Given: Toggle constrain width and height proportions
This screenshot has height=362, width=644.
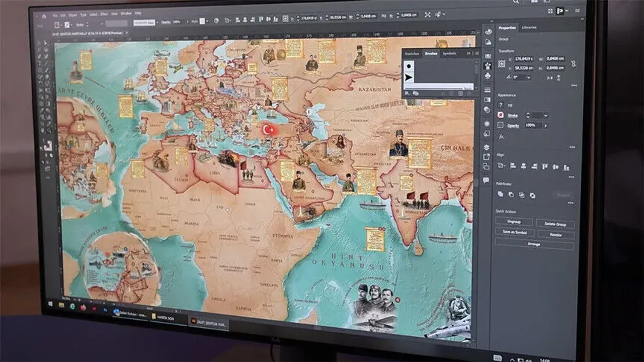Looking at the screenshot, I should (x=573, y=64).
